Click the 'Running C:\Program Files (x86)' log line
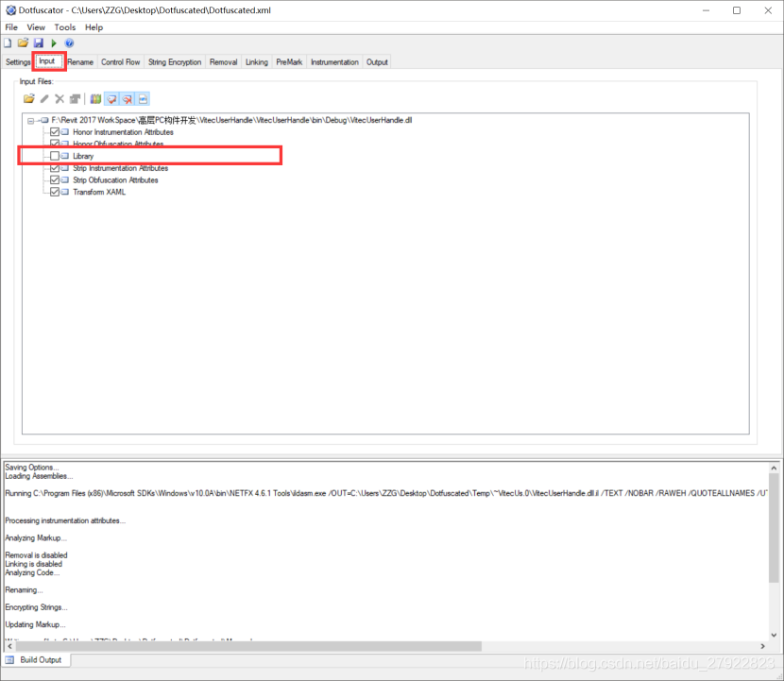 385,493
